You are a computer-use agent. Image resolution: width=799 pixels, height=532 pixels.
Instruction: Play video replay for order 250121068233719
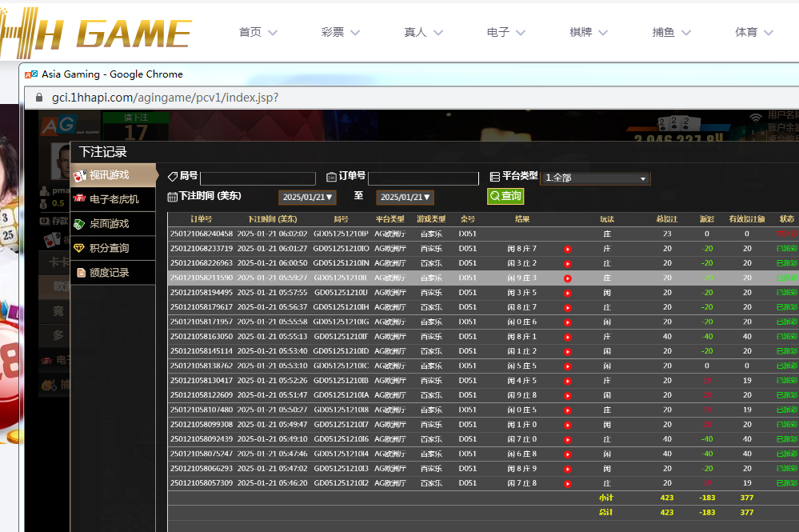tap(568, 249)
